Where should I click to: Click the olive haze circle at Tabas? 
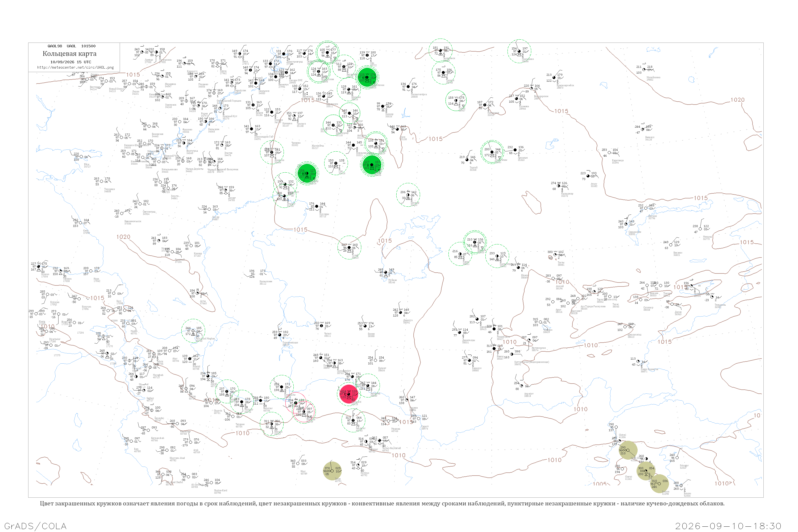tap(332, 471)
